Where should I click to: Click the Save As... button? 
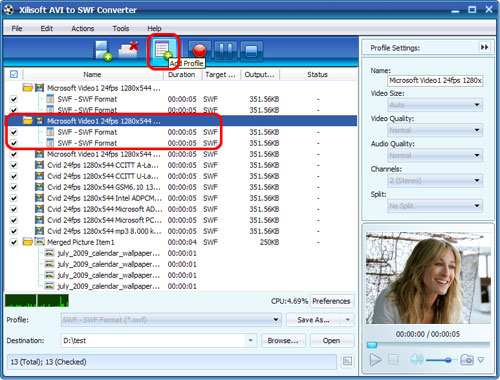coord(313,320)
